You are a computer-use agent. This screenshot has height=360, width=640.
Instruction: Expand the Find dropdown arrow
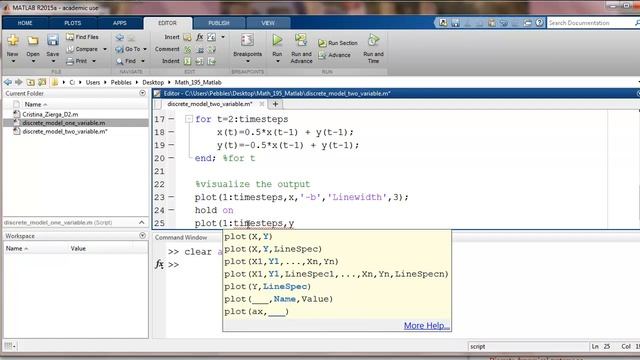point(143,61)
